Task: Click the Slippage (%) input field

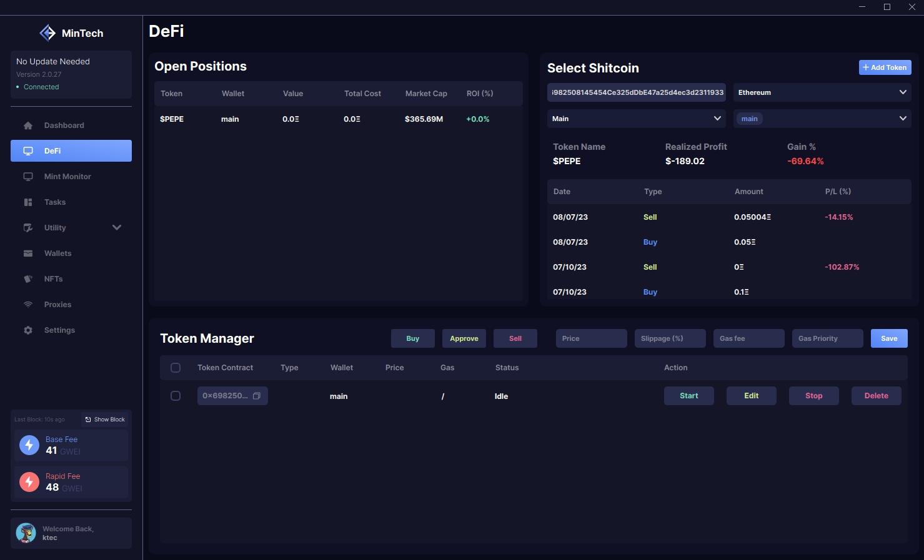Action: (670, 338)
